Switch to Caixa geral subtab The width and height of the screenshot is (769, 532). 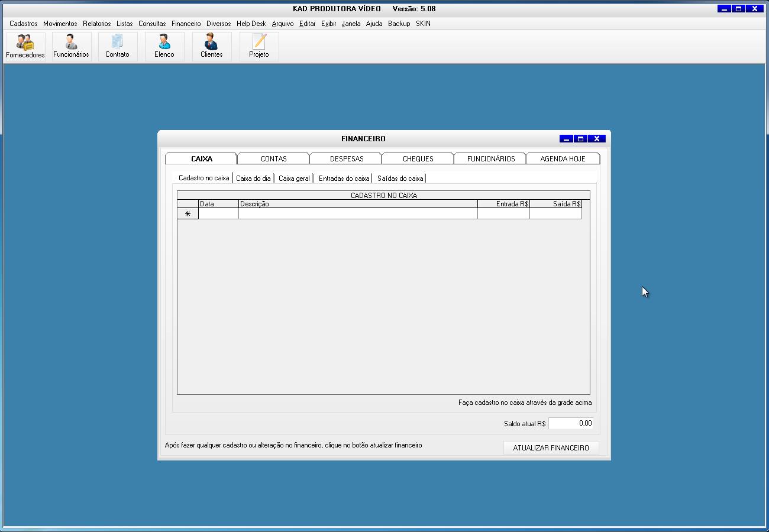294,178
